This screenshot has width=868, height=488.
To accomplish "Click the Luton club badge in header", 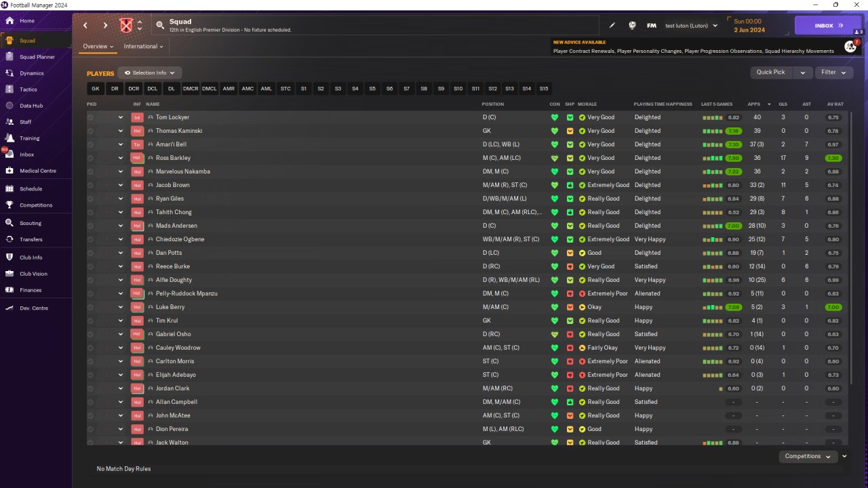I will click(126, 26).
